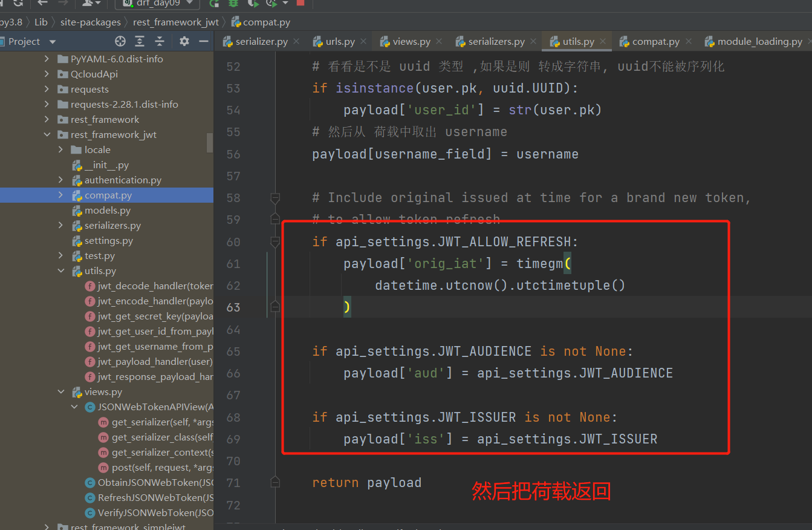The width and height of the screenshot is (812, 530).
Task: Click the JWT_AUDIENCE assignment on line 66
Action: tap(508, 373)
